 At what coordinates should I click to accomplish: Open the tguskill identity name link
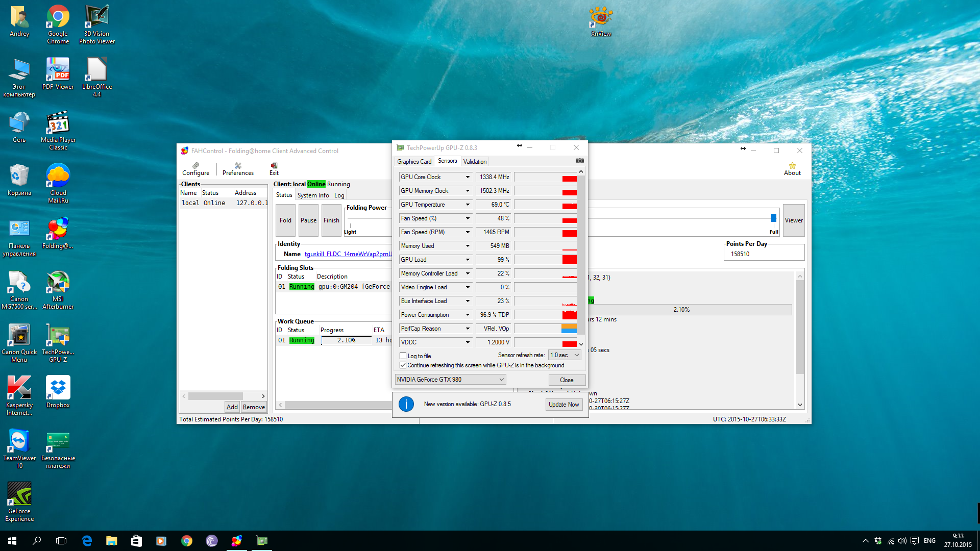(348, 254)
